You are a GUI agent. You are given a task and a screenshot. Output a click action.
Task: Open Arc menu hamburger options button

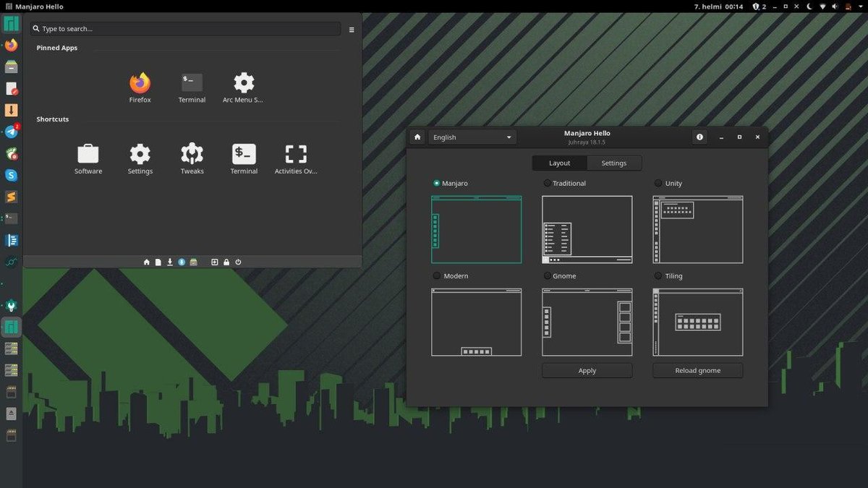pyautogui.click(x=352, y=30)
